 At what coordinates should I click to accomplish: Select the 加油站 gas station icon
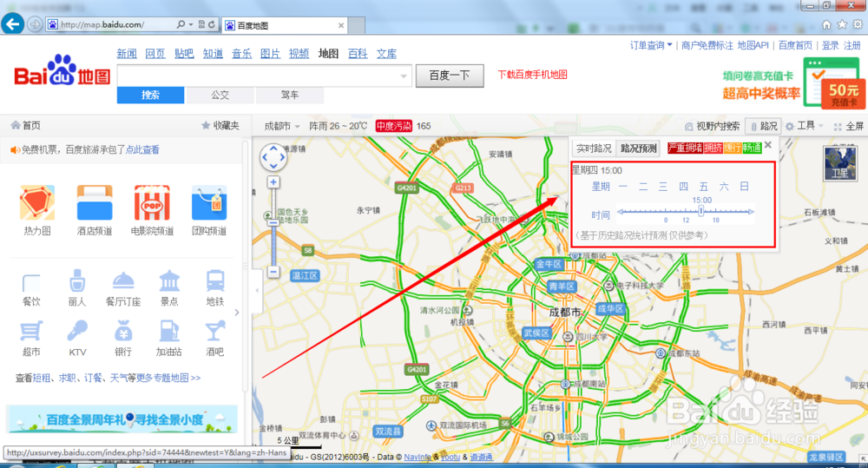click(169, 331)
